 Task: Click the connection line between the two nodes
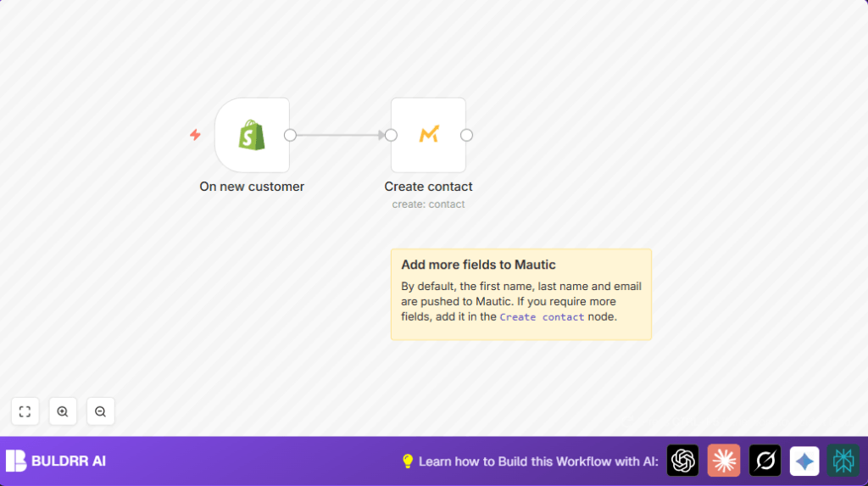[x=341, y=135]
